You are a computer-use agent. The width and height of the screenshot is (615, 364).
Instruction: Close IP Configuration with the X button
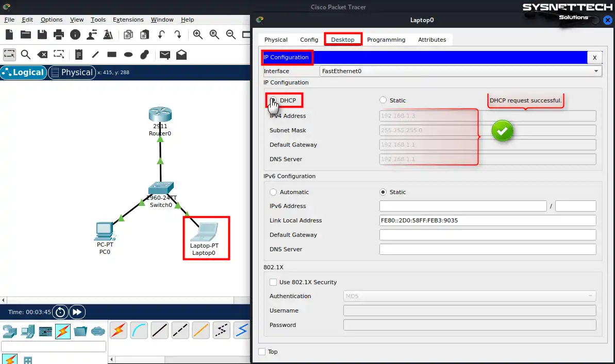click(x=594, y=58)
